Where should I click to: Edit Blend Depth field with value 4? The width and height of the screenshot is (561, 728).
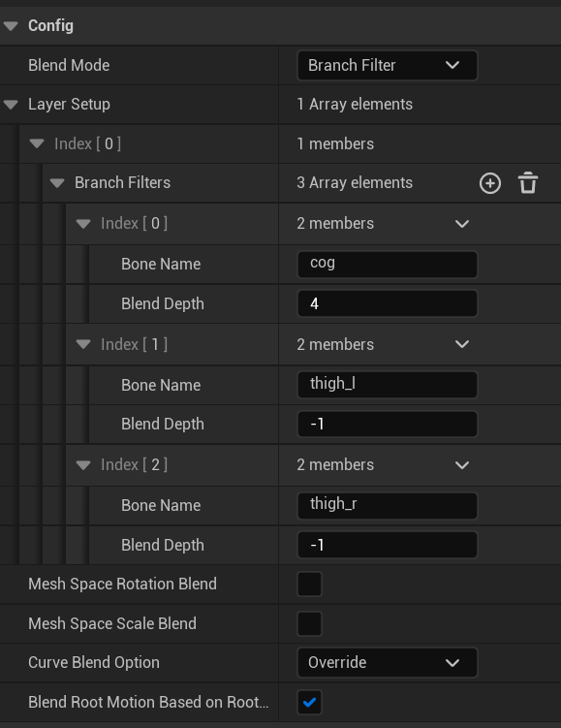coord(387,303)
